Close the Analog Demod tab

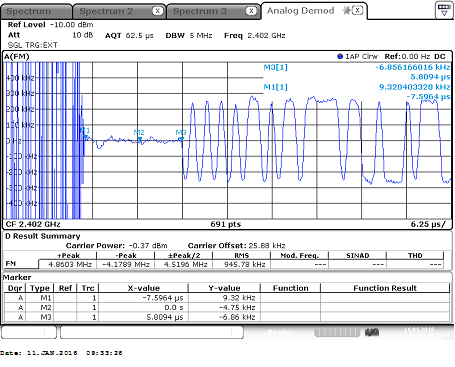(x=358, y=10)
